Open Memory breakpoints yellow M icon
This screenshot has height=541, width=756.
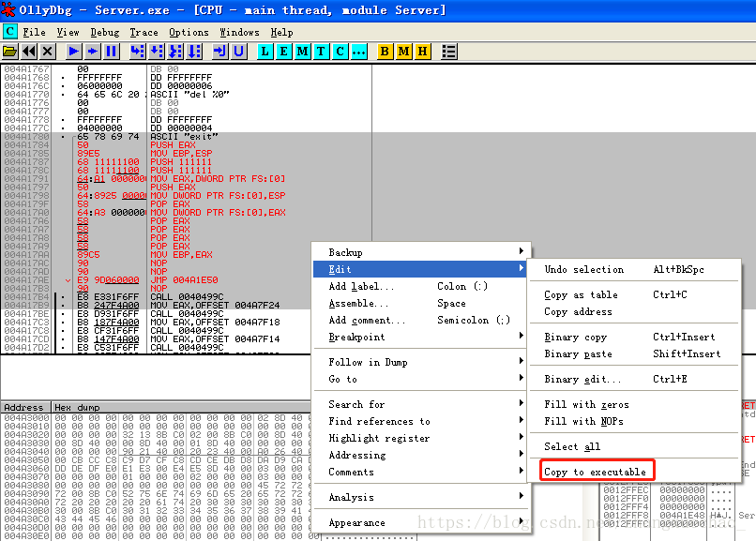(x=404, y=51)
